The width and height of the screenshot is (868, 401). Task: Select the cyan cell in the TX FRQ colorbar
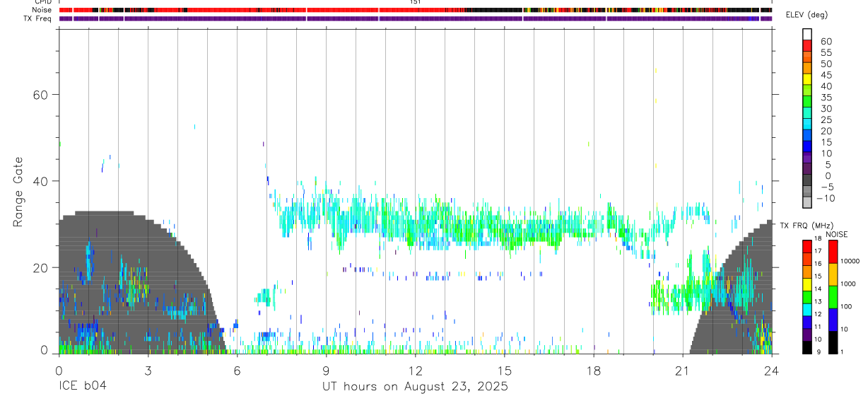tap(807, 310)
